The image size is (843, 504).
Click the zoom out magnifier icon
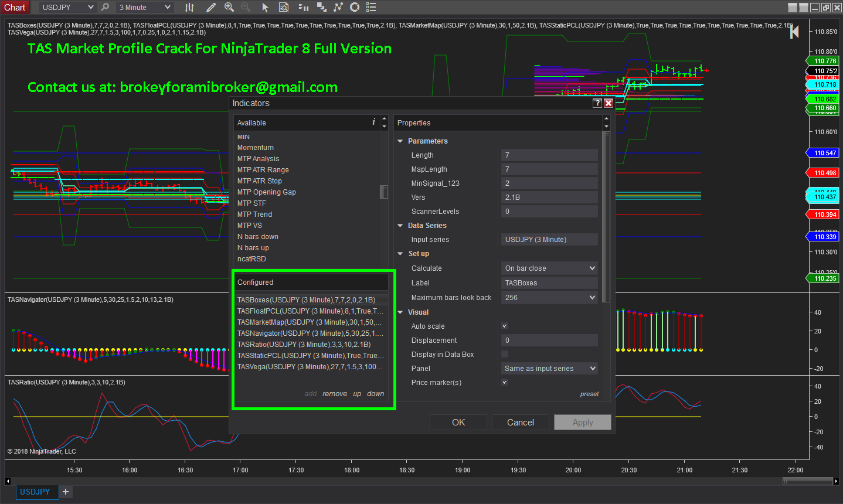[x=246, y=7]
